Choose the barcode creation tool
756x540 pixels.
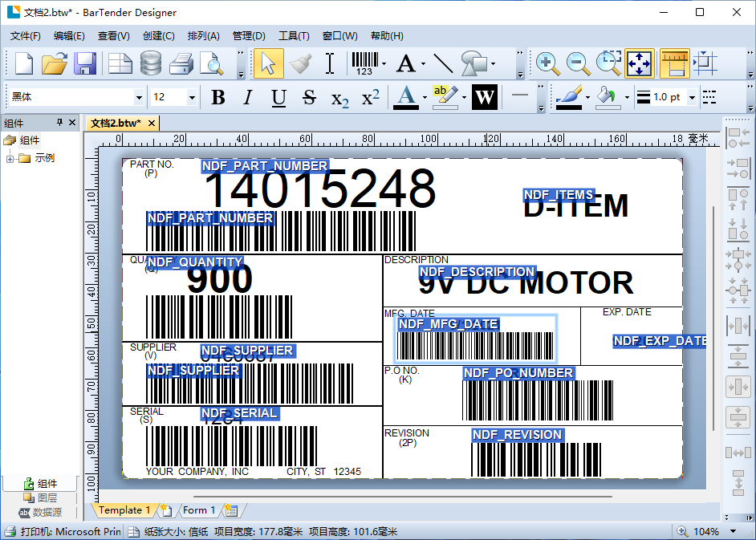[x=364, y=63]
